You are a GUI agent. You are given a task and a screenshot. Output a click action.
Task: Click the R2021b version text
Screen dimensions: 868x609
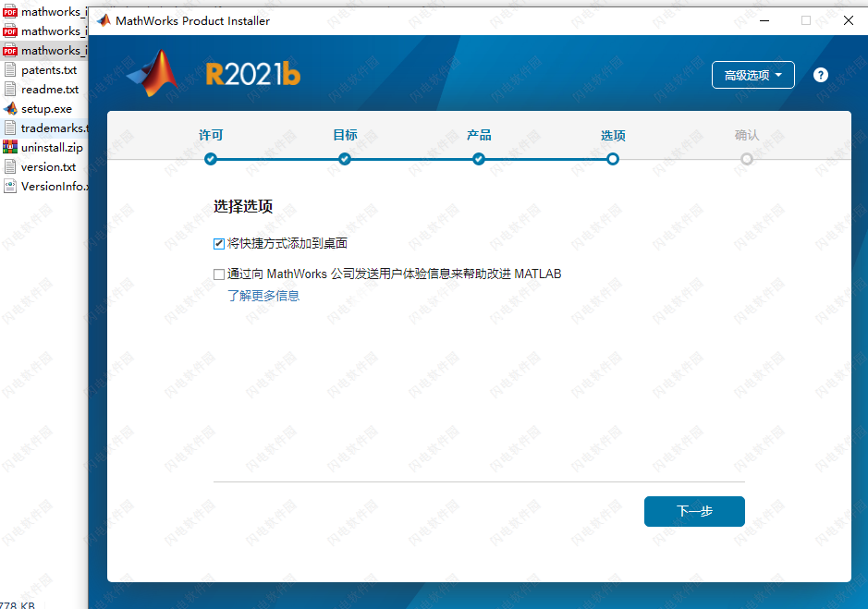(x=253, y=74)
